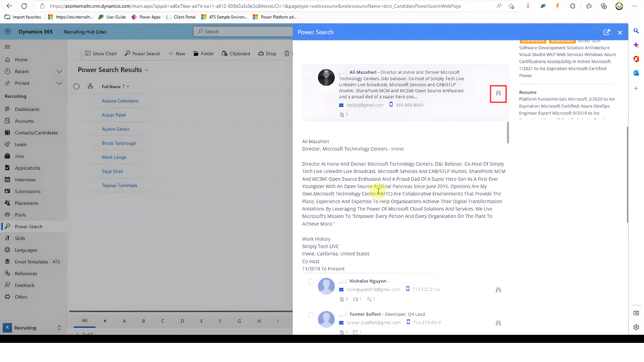Refresh the browser page

[x=24, y=6]
